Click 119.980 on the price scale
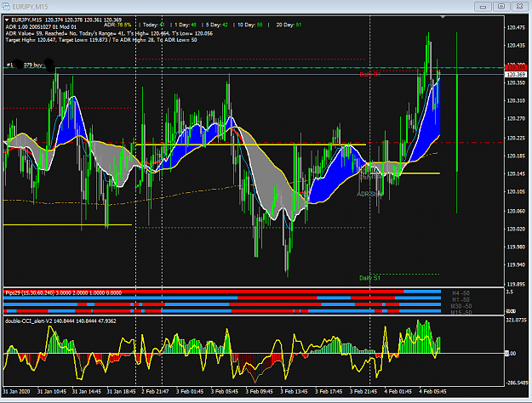Image resolution: width=532 pixels, height=403 pixels. pos(516,247)
